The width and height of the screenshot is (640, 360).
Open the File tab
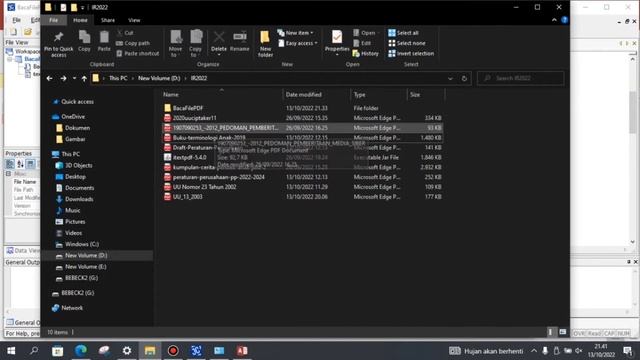[53, 20]
